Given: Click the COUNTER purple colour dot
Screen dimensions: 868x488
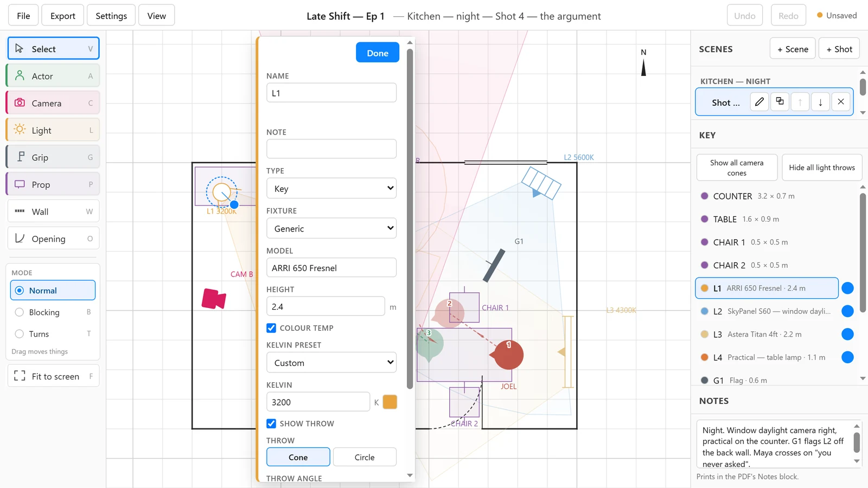Looking at the screenshot, I should tap(704, 196).
